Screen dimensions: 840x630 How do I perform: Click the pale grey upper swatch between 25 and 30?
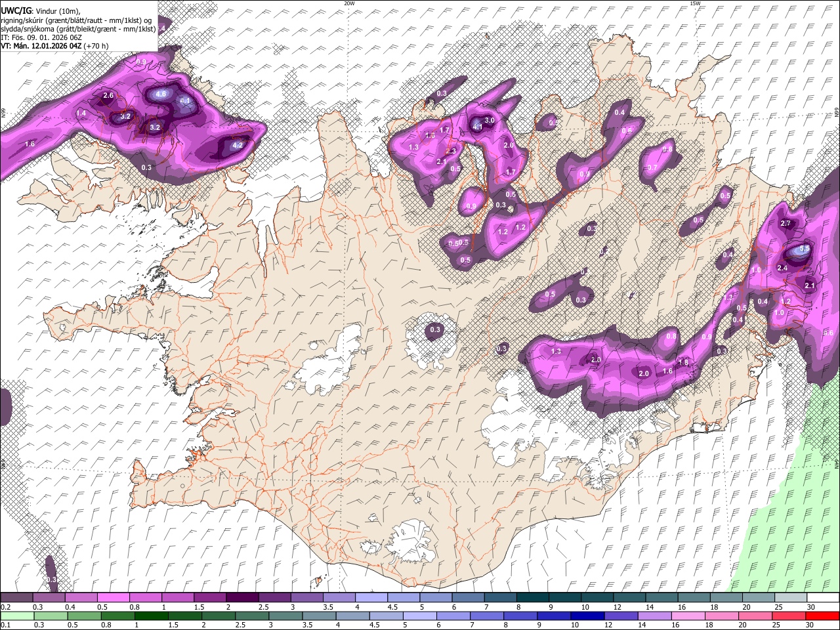pyautogui.click(x=791, y=597)
